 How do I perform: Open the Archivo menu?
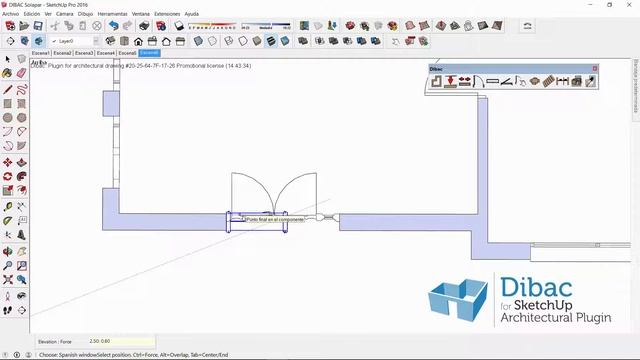tap(11, 14)
